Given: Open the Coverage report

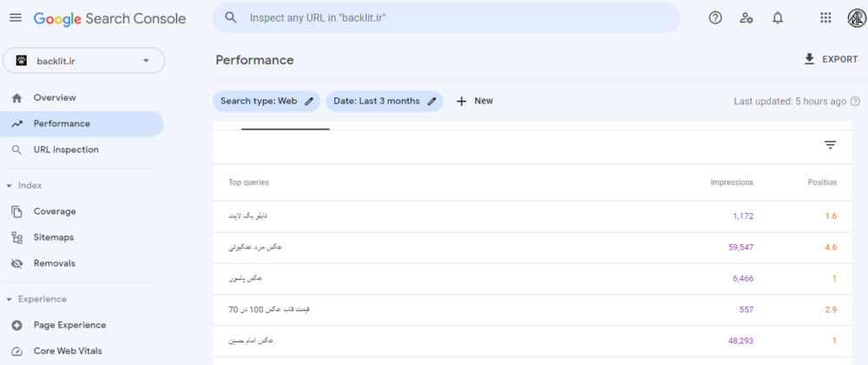Looking at the screenshot, I should click(x=55, y=212).
